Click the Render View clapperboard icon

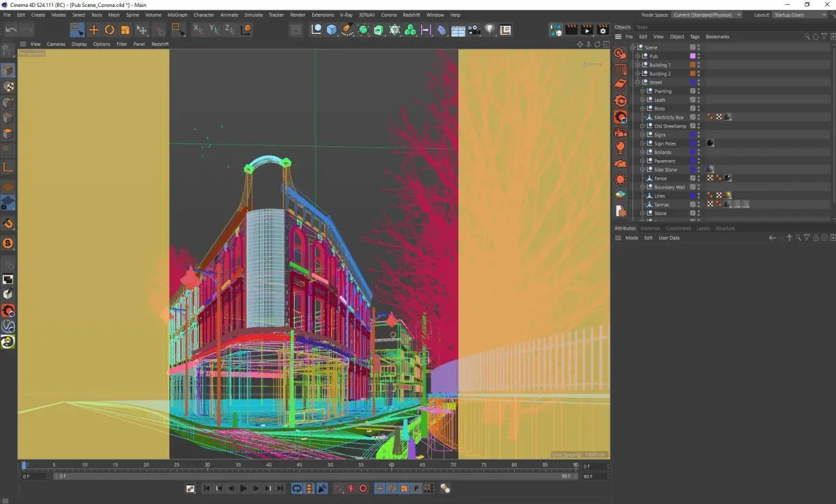(x=571, y=30)
